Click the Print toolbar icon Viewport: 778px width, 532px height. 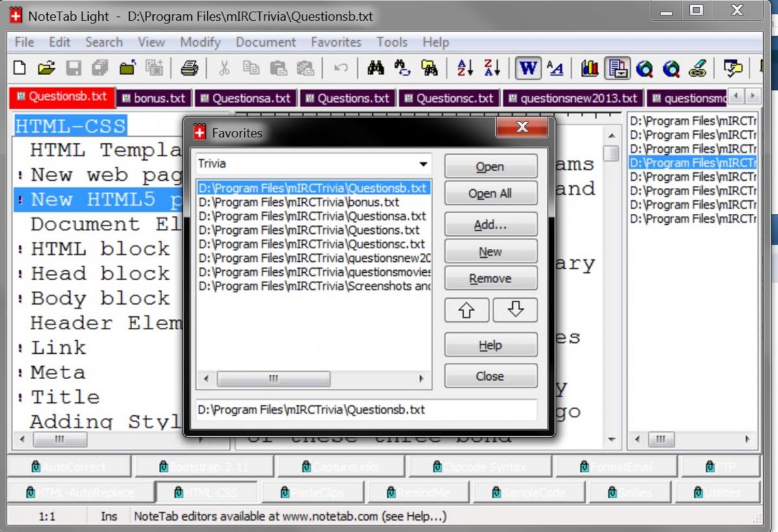click(189, 67)
